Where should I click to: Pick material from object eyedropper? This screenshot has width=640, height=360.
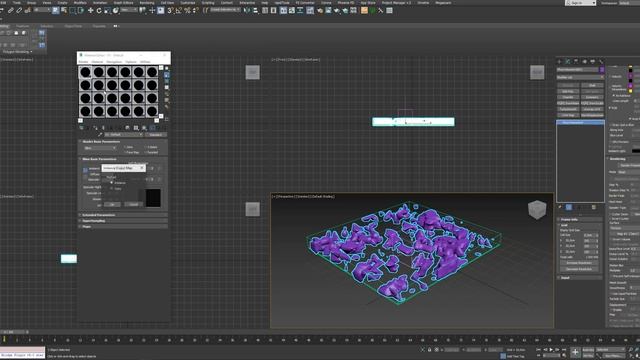click(100, 134)
